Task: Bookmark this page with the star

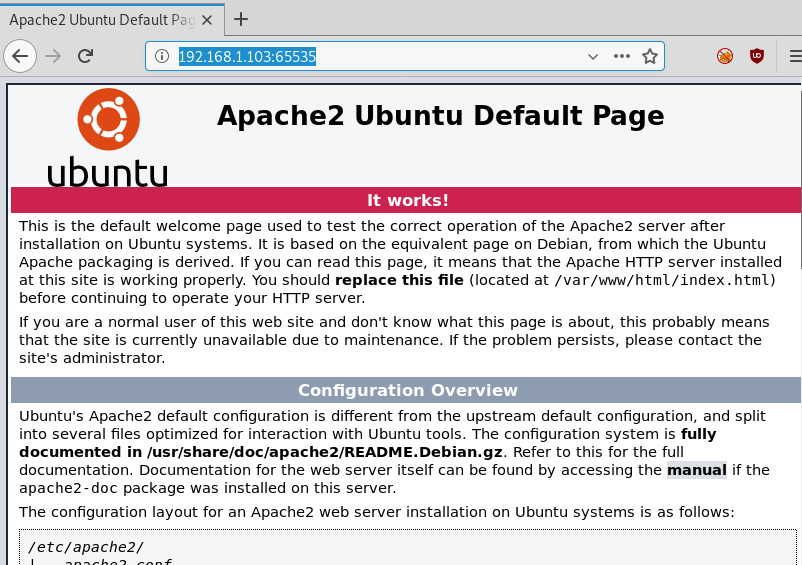Action: (x=650, y=56)
